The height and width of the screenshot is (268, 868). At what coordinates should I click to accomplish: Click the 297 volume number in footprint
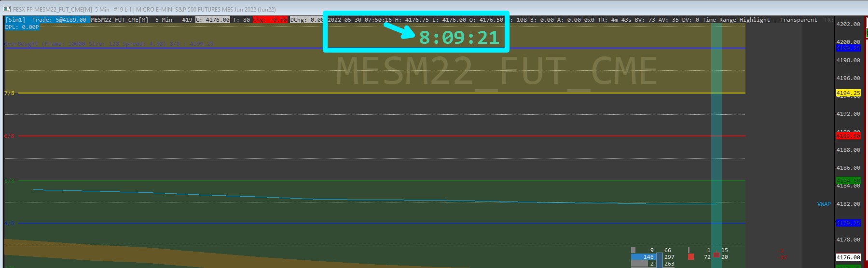click(x=669, y=257)
